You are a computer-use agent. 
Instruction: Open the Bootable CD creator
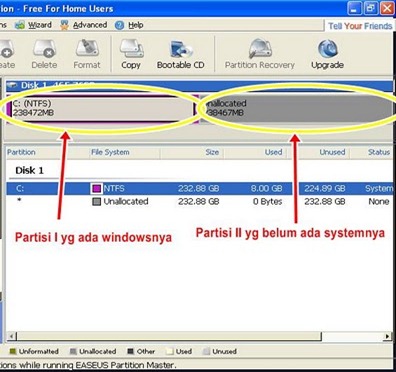181,54
